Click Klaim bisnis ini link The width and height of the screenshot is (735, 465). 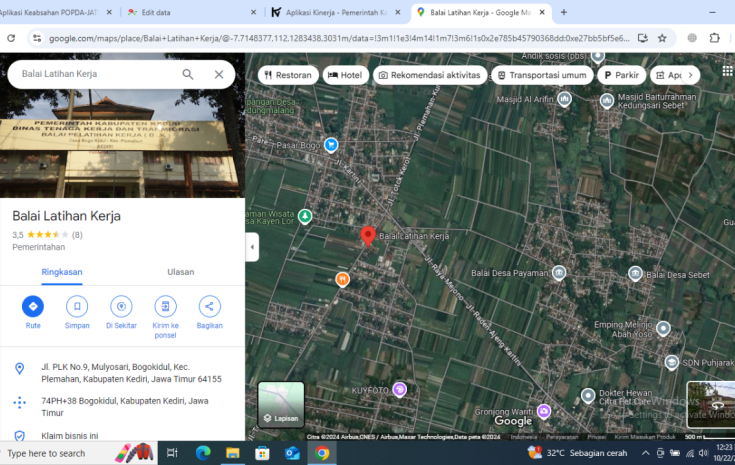click(70, 436)
